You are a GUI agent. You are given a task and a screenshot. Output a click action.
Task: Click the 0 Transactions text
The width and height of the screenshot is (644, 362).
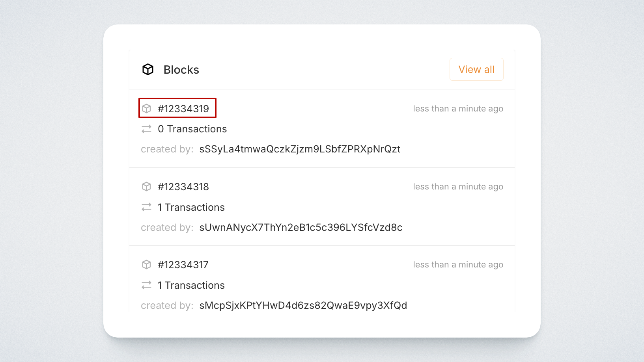[x=192, y=129]
